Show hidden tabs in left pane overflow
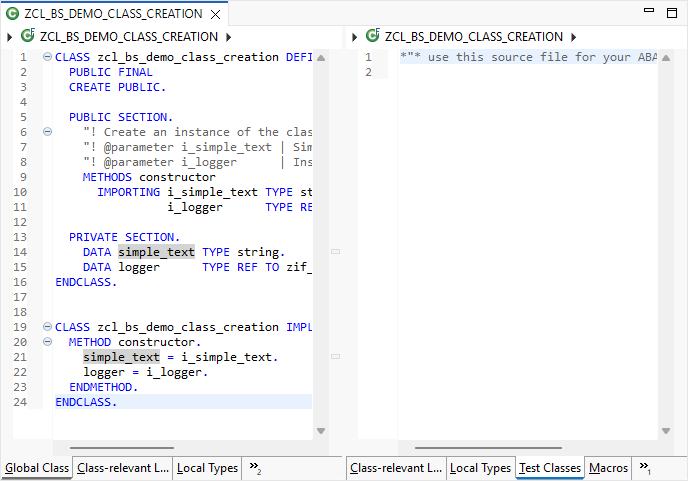 coord(255,467)
